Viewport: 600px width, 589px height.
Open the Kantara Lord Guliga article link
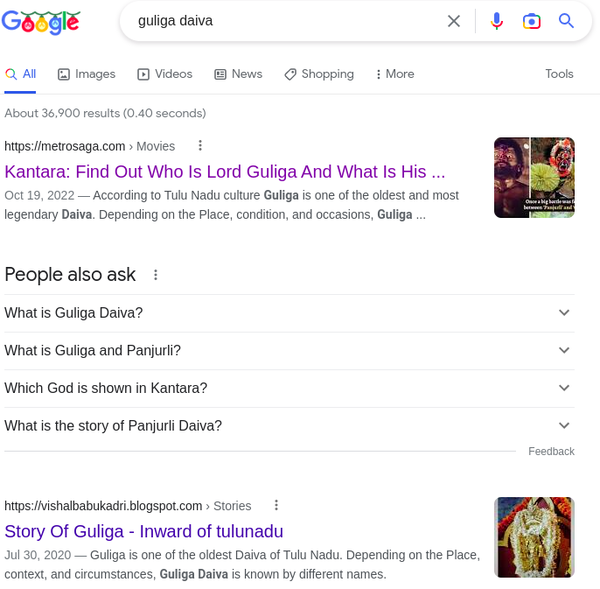click(x=225, y=171)
